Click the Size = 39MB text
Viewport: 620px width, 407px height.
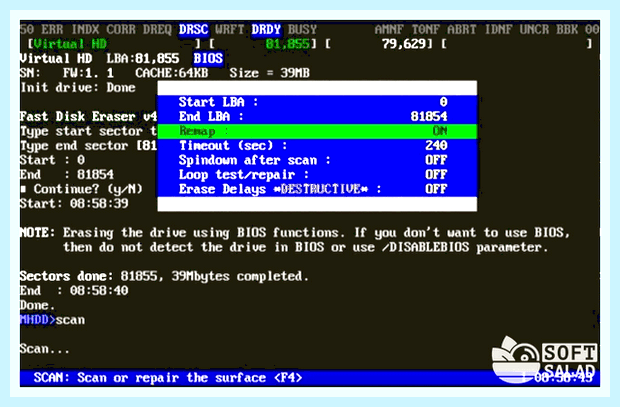click(x=269, y=73)
